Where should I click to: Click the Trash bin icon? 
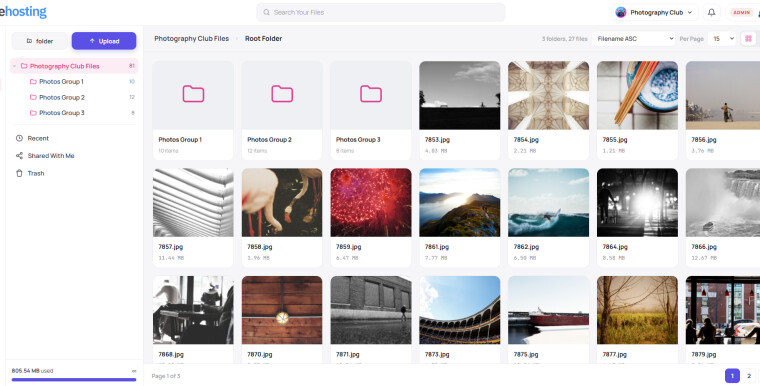[x=19, y=173]
